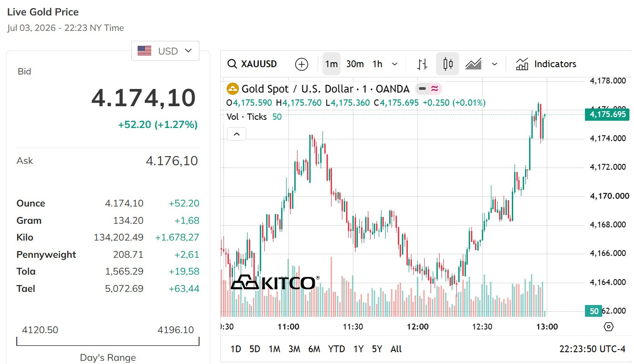Click the 22:23:50 UTC-4 timezone button
The width and height of the screenshot is (634, 364).
point(592,349)
